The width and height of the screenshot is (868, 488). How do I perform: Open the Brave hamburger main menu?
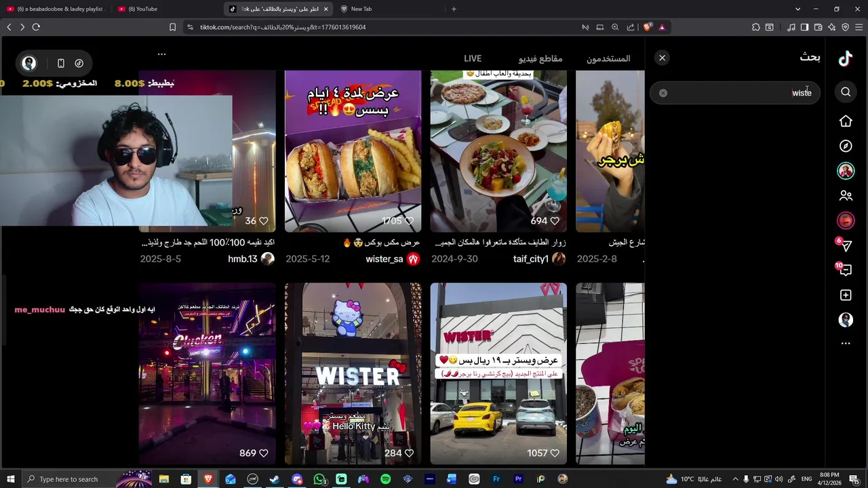click(859, 27)
